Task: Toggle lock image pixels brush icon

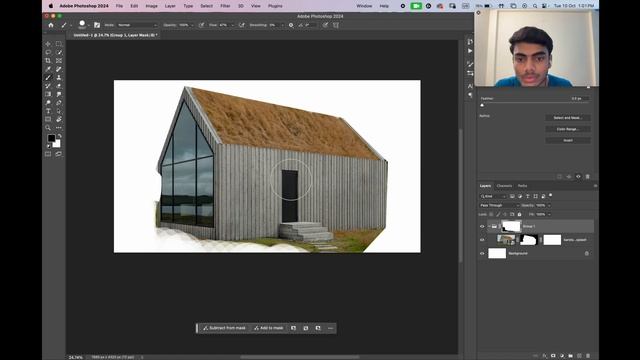Action: [498, 214]
